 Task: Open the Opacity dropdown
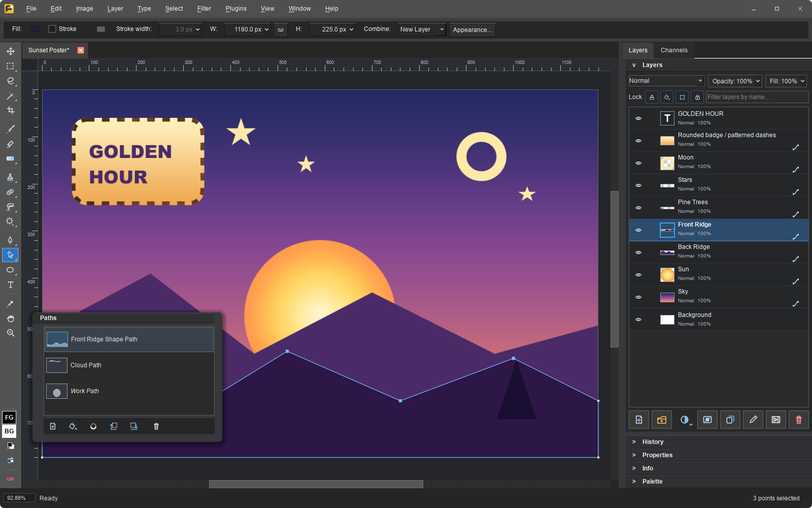[x=735, y=81]
